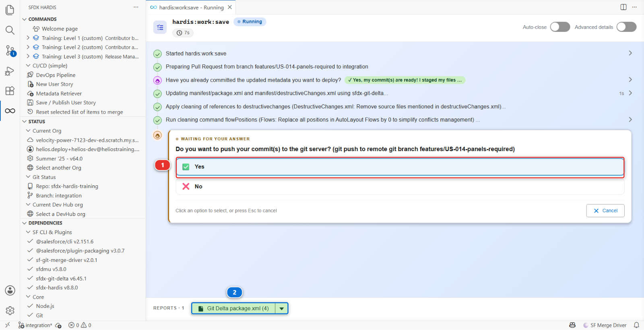Open the Extensions view
644x330 pixels.
click(10, 91)
